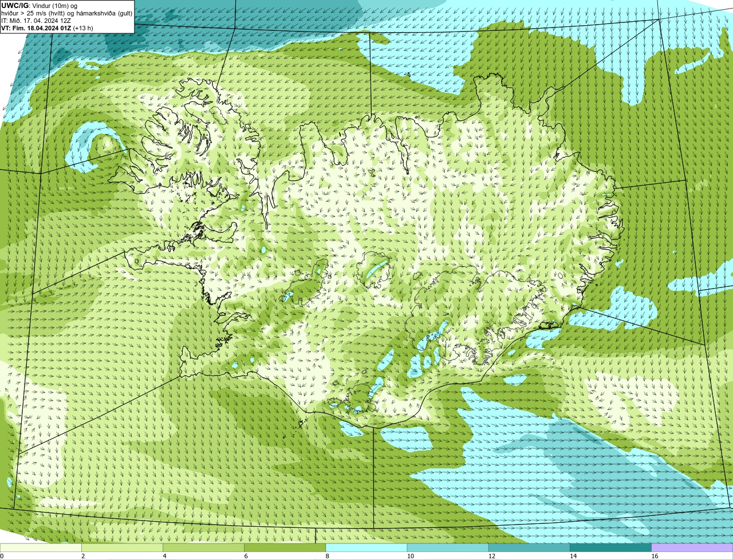Click the legend scale label "8"
The image size is (733, 560).
click(x=328, y=556)
